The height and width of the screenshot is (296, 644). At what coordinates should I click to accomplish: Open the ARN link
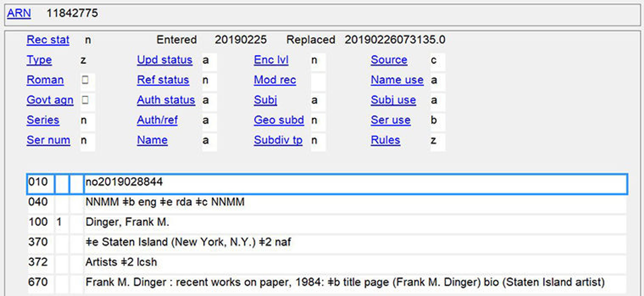click(19, 13)
